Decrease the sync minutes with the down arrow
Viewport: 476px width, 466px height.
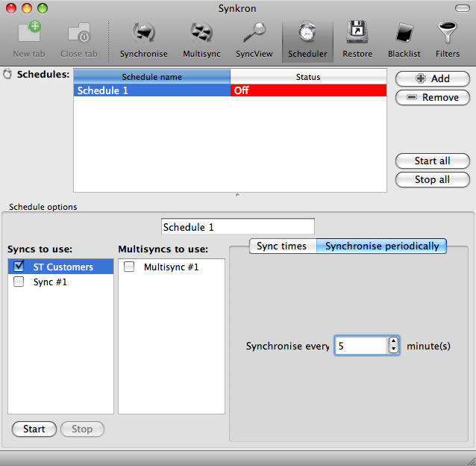[x=393, y=349]
